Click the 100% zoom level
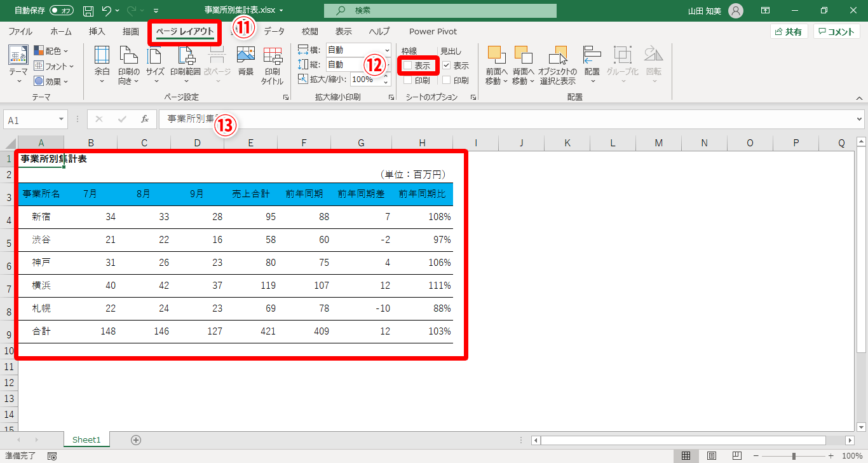This screenshot has width=868, height=463. click(851, 456)
